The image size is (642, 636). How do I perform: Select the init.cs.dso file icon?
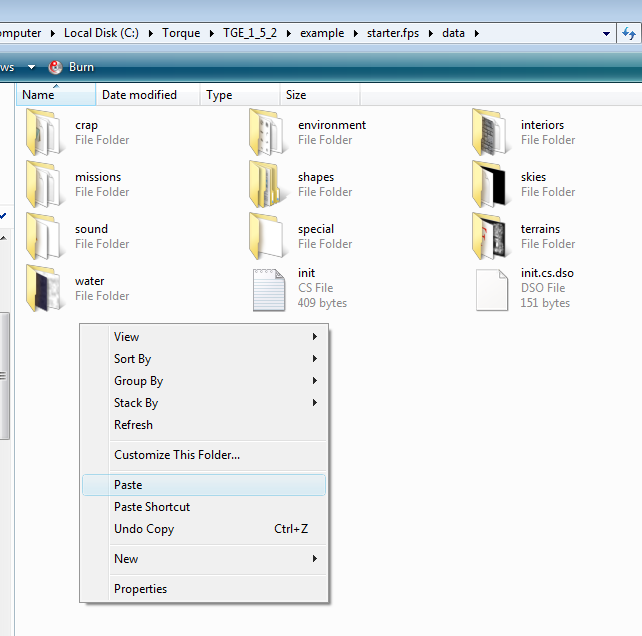click(x=492, y=290)
